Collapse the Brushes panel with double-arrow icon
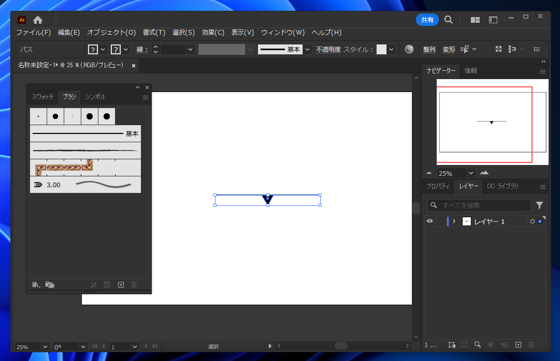Screen dimensions: 560x361 pos(138,87)
